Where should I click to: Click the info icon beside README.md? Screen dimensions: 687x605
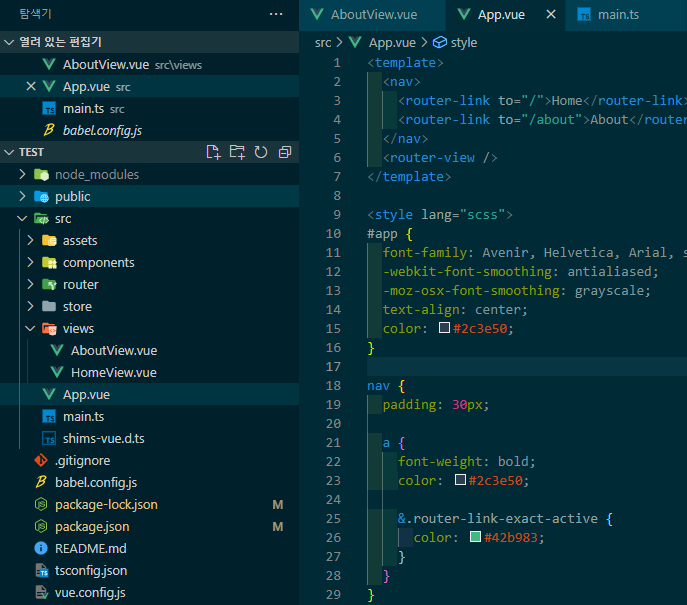41,548
